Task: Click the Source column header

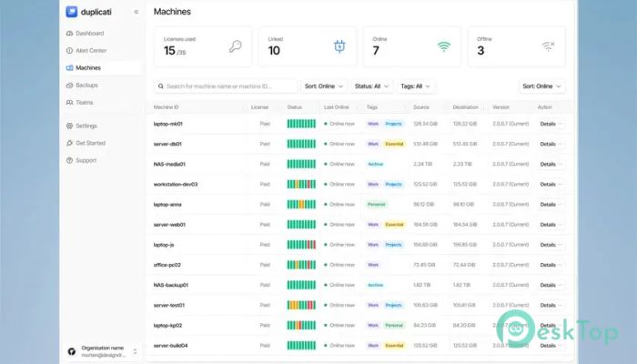Action: 420,107
